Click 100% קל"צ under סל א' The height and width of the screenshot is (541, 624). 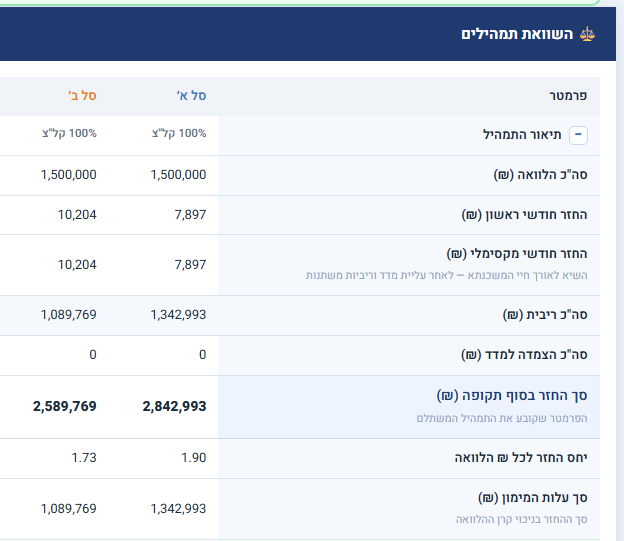click(179, 133)
